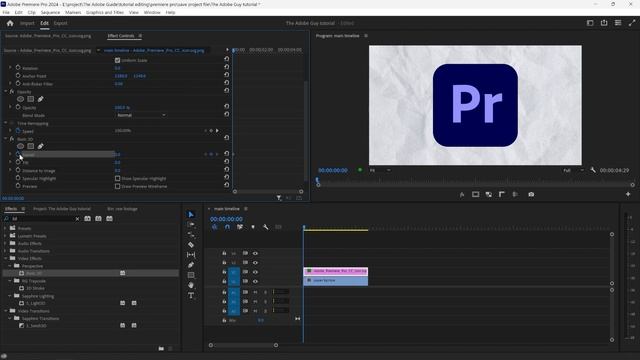Viewport: 640px width, 360px height.
Task: Maximize output with full-screen header icon
Action: pos(632,23)
